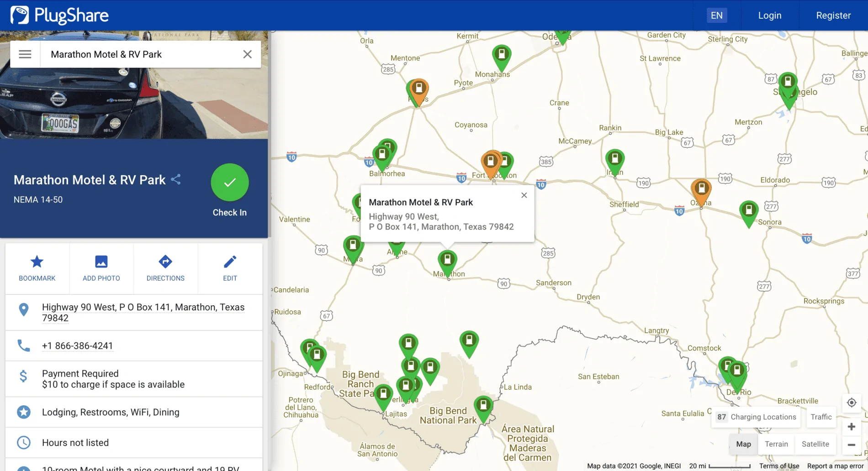Call phone number +1 866-386-4241
Screen dimensions: 868x471
point(77,346)
